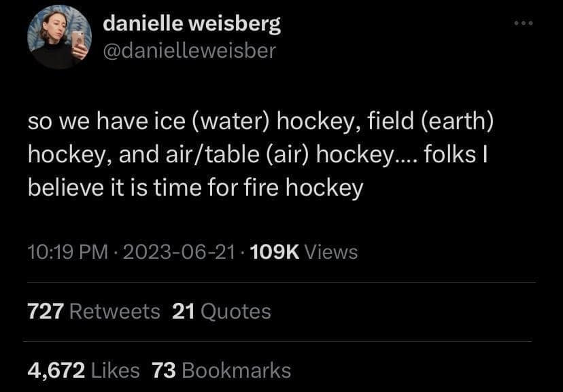Click the 21 quote count number

[184, 312]
